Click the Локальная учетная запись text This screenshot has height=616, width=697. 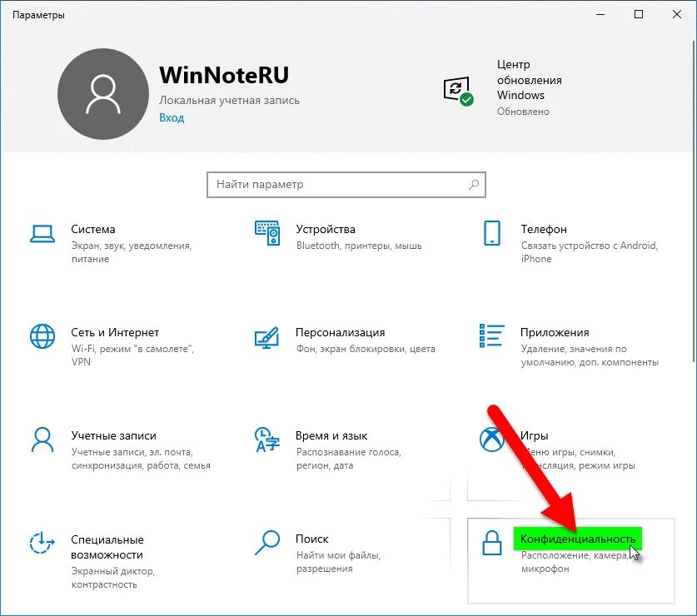click(x=229, y=101)
